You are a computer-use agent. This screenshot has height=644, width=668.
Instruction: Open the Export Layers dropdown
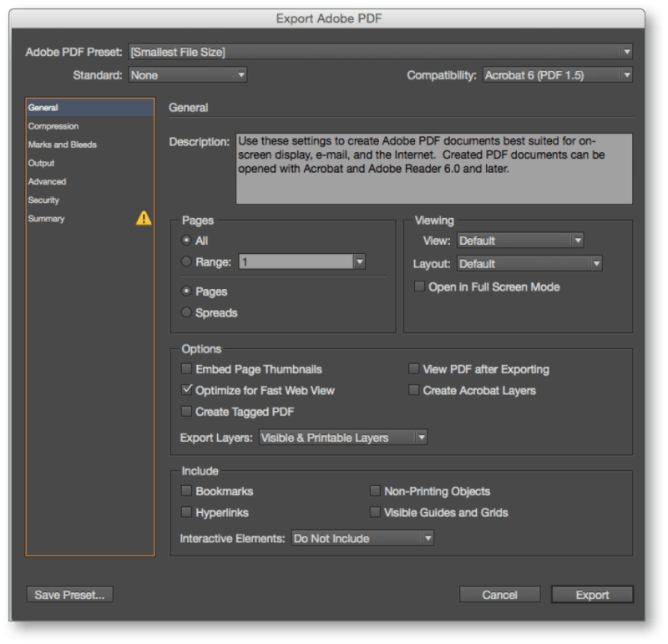(x=342, y=437)
